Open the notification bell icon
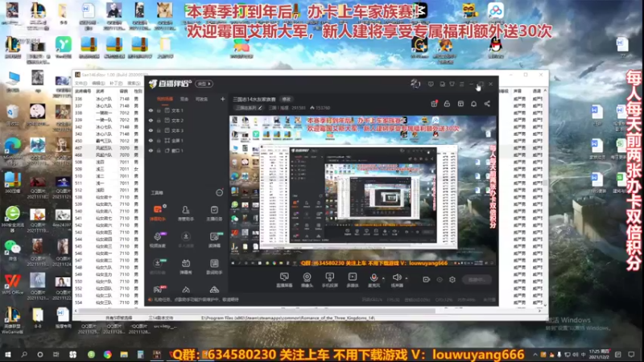The image size is (644, 362). pos(473,104)
